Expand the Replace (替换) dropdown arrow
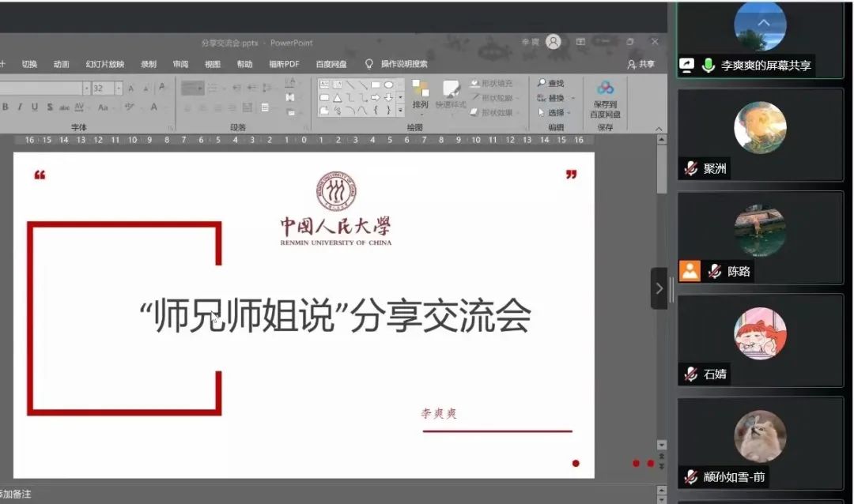854x504 pixels. point(573,98)
